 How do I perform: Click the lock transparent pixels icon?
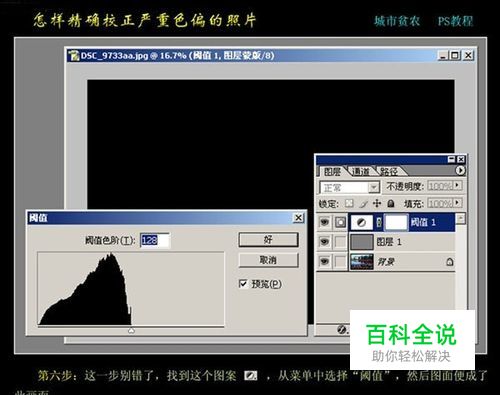point(349,203)
